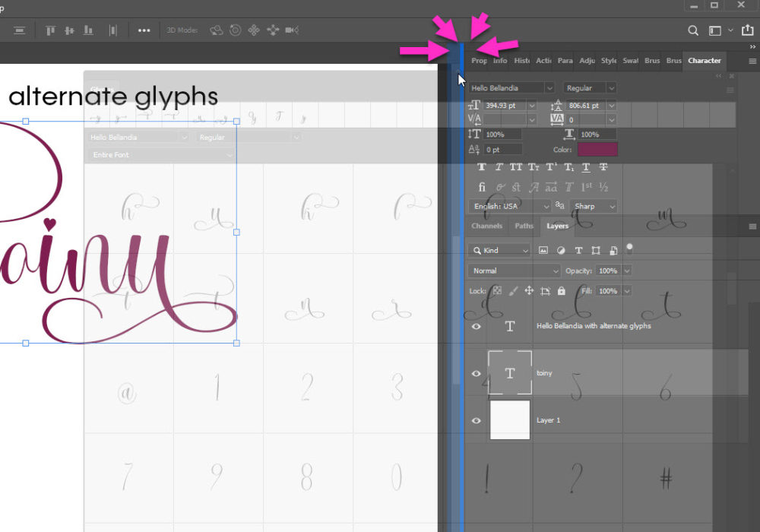Lock transparent pixels in Layers panel
The width and height of the screenshot is (760, 532).
497,291
